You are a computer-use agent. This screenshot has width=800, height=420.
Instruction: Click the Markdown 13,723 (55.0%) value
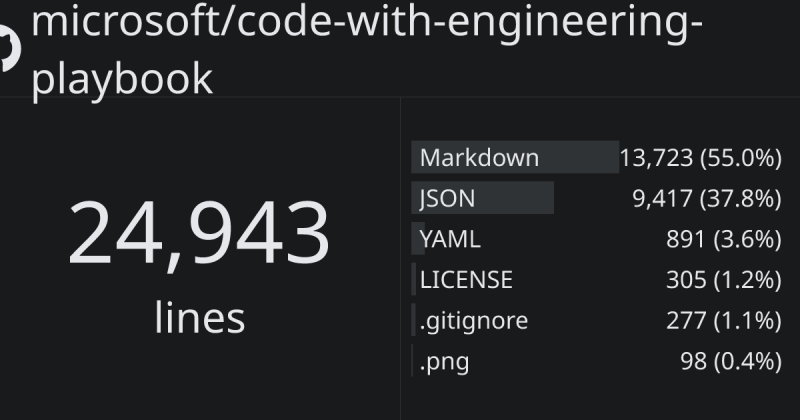click(x=700, y=158)
